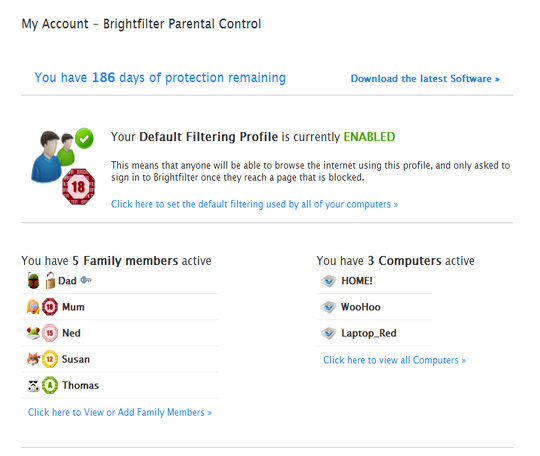Click Mum's avatar picture
The image size is (540, 456).
tap(33, 307)
